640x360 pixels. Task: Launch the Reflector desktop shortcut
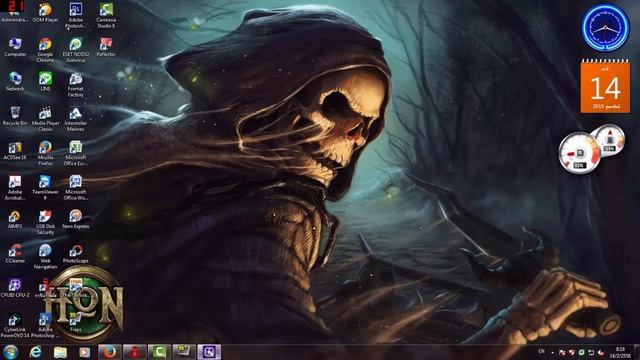click(x=106, y=47)
